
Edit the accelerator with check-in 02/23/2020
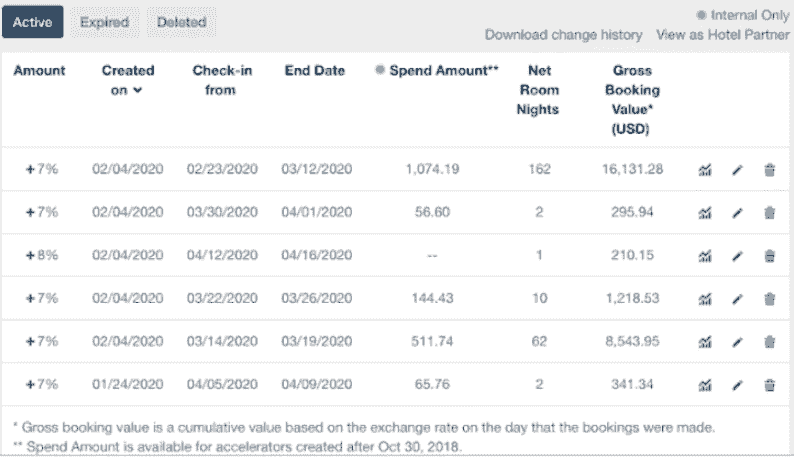(x=738, y=170)
